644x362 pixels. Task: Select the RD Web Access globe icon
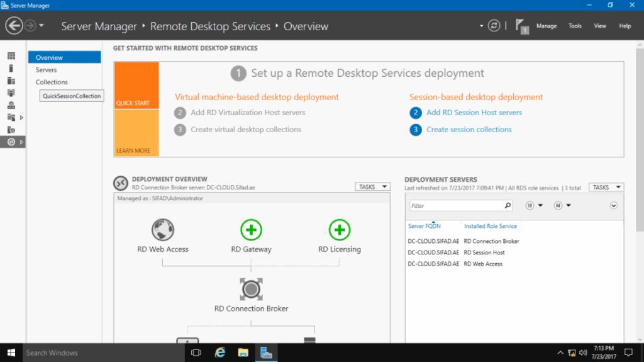(x=163, y=230)
